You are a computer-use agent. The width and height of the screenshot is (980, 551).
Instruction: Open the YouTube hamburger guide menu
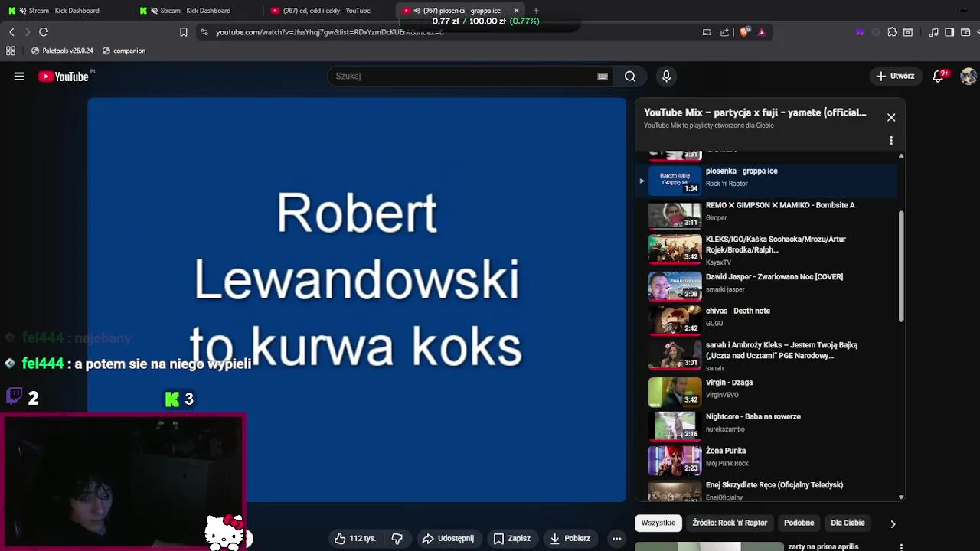19,77
